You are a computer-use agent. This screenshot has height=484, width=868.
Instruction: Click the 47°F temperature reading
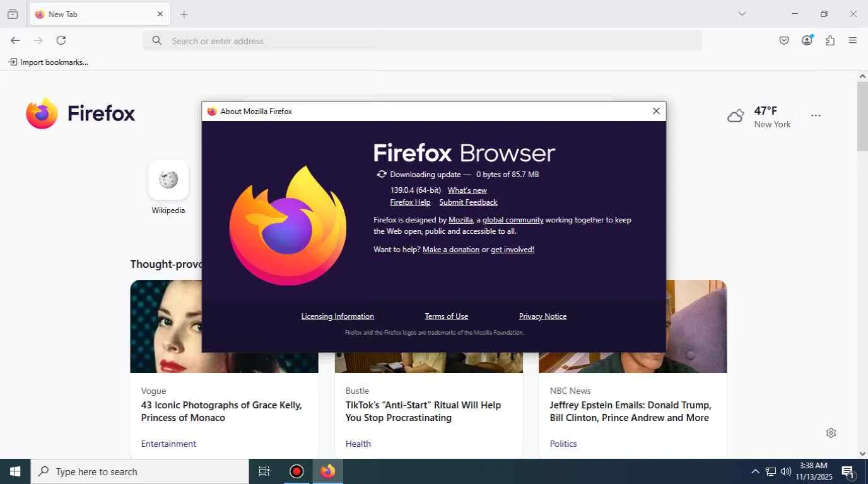(766, 111)
